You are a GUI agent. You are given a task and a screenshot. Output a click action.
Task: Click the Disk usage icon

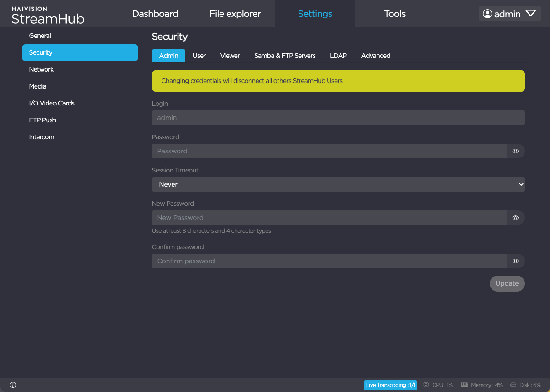coord(513,385)
